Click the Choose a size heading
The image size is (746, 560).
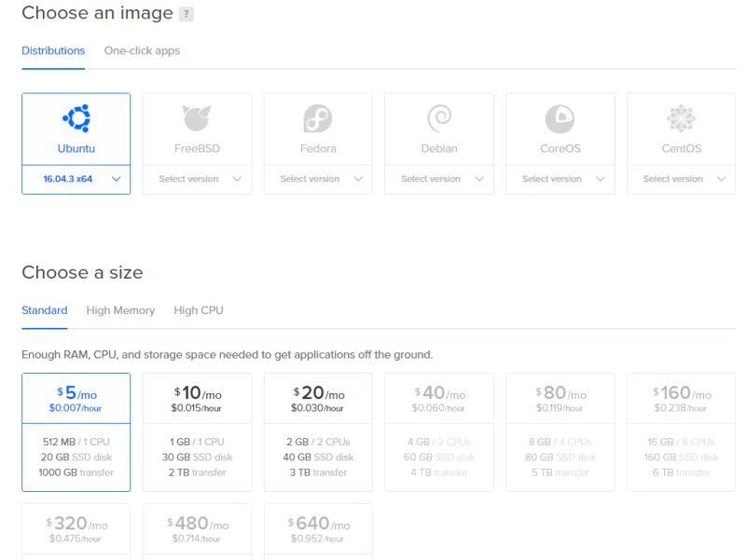point(82,272)
